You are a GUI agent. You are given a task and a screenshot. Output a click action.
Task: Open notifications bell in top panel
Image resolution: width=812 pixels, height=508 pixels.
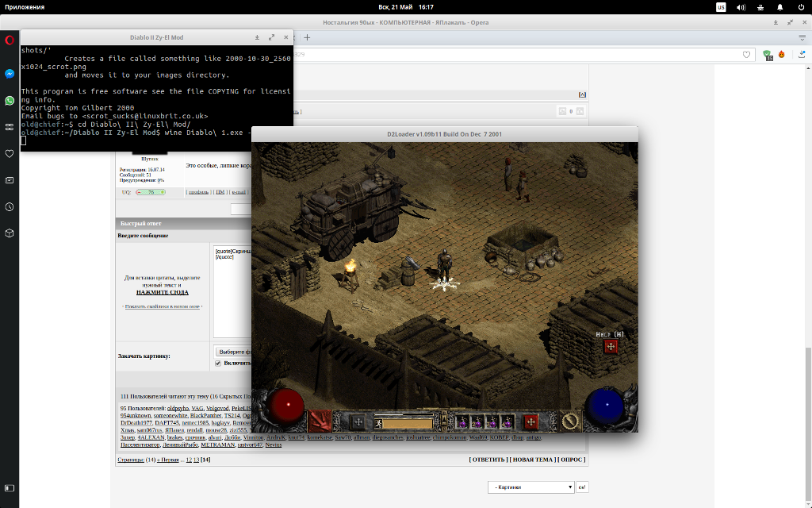(780, 7)
